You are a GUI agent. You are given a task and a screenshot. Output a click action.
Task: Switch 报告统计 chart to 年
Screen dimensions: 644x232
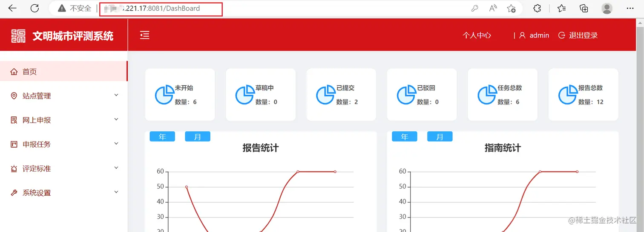point(162,136)
